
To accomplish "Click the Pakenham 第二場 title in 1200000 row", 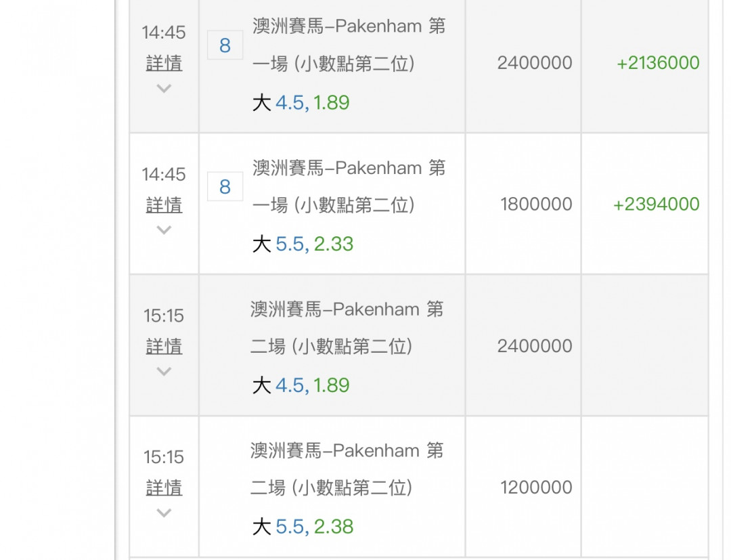I will [x=347, y=469].
